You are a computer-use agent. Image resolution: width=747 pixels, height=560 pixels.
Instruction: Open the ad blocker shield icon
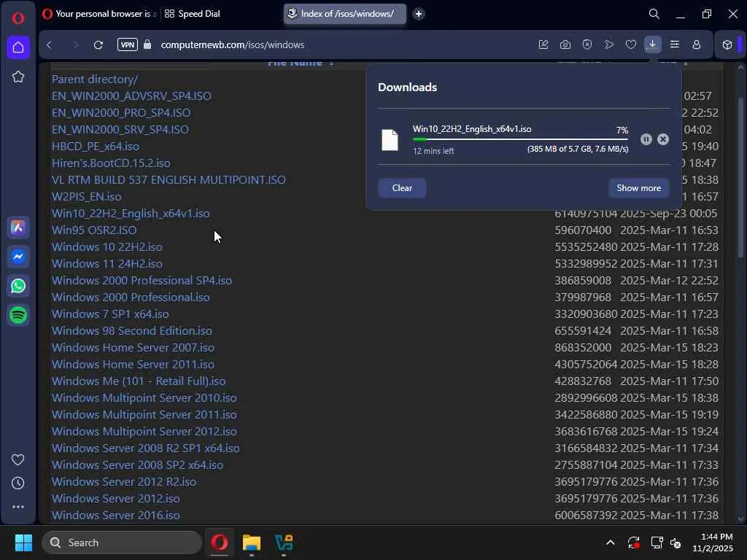587,44
